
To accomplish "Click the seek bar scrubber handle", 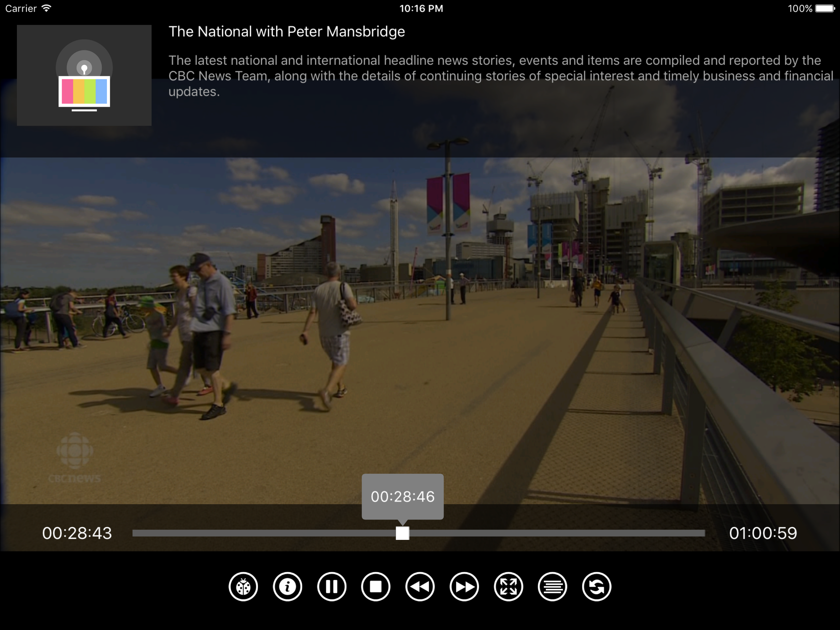I will pos(402,533).
